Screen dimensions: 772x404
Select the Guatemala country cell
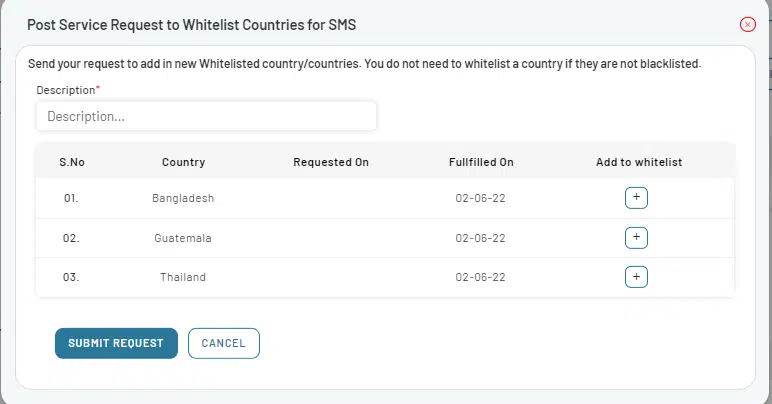coord(183,238)
